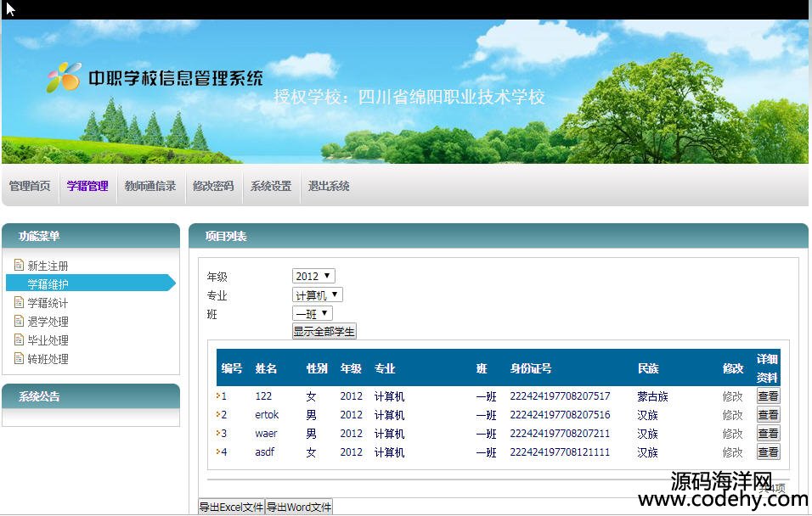This screenshot has height=516, width=812.
Task: Open the 教师通信录 navigation item
Action: 150,186
